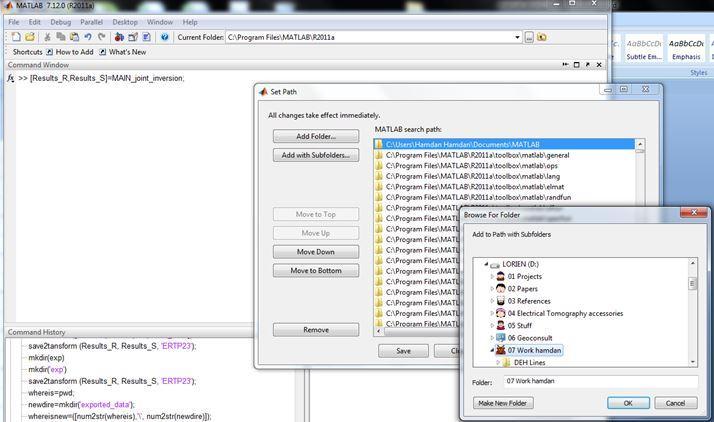Open the Profiler icon in toolbar
Viewport: 714px width, 422px height.
click(x=147, y=37)
